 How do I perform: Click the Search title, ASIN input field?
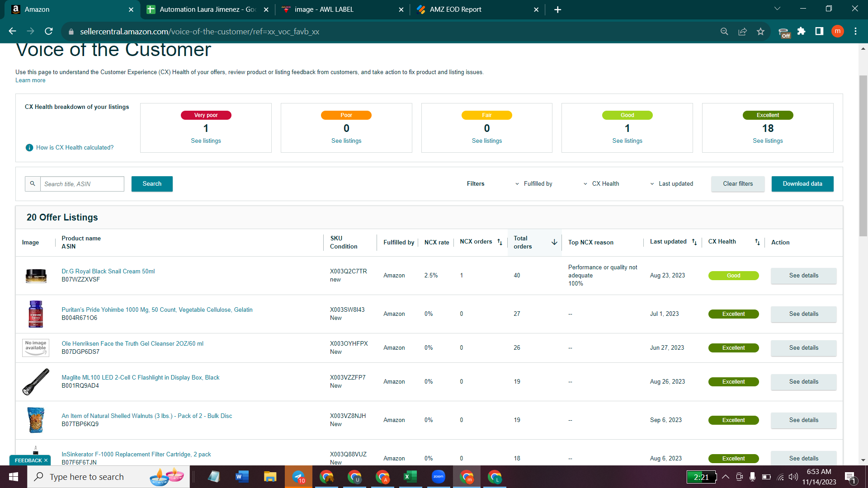82,184
